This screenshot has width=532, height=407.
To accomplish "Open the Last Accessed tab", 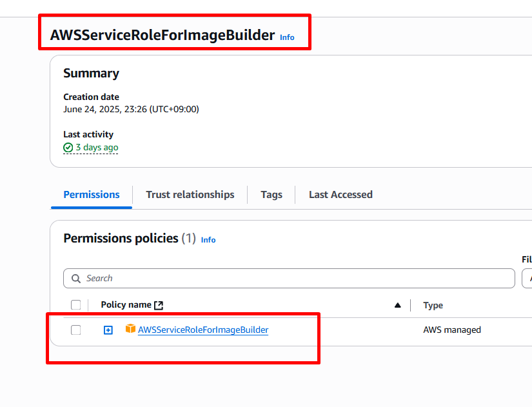I will (x=340, y=195).
